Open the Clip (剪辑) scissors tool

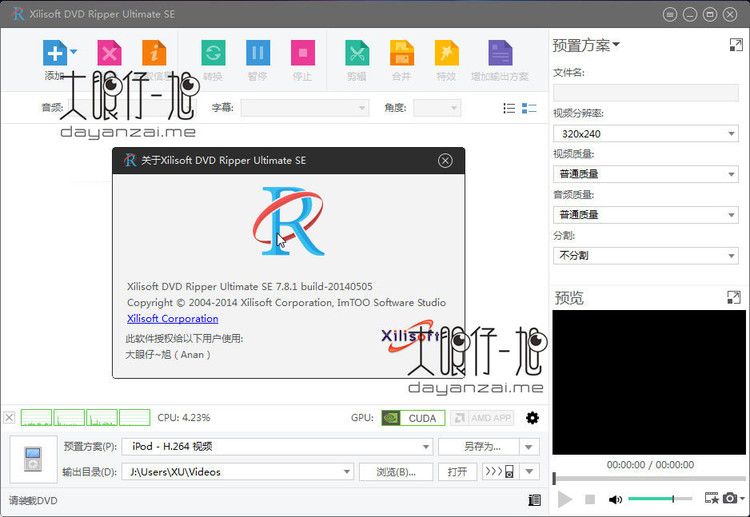[357, 53]
